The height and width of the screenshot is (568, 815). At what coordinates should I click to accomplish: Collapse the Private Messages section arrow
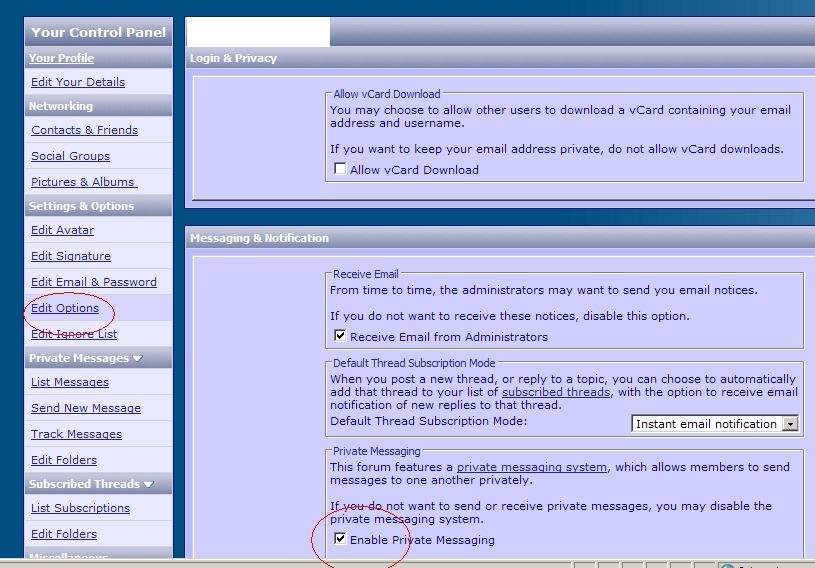tap(138, 359)
